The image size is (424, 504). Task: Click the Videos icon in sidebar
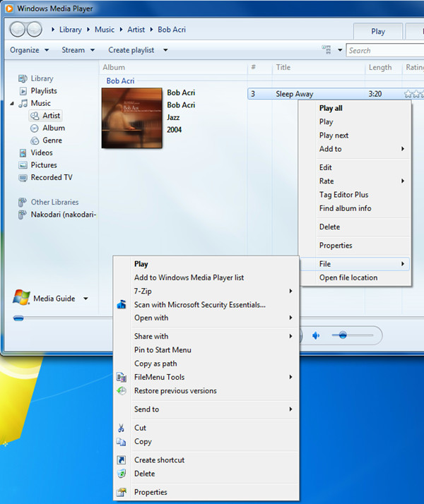coord(23,153)
